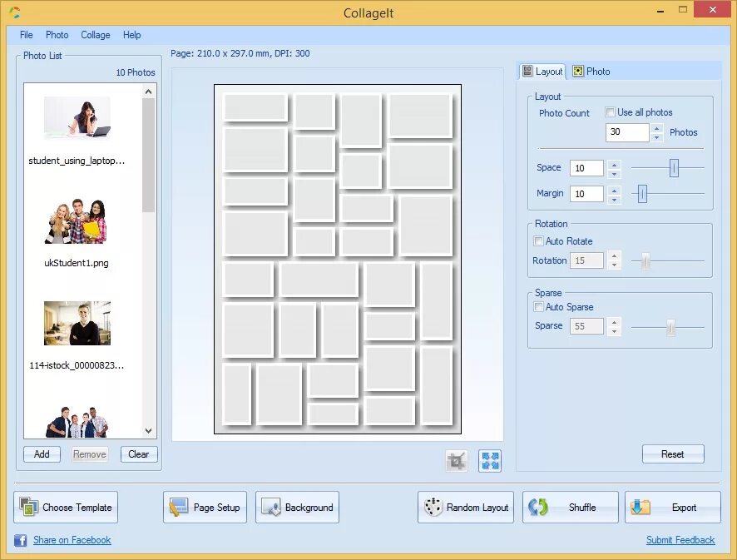Click the Sparse slider handle
The image size is (737, 560).
(x=670, y=327)
